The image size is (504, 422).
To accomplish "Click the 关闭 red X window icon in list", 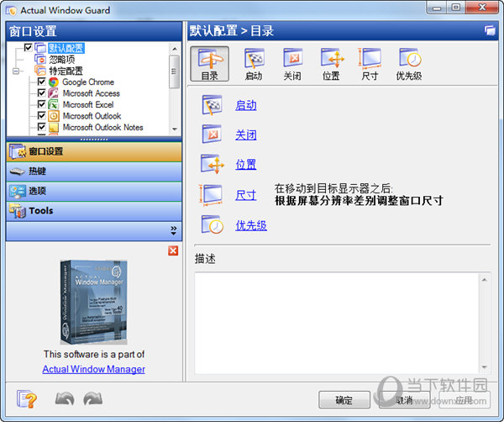I will tap(213, 134).
